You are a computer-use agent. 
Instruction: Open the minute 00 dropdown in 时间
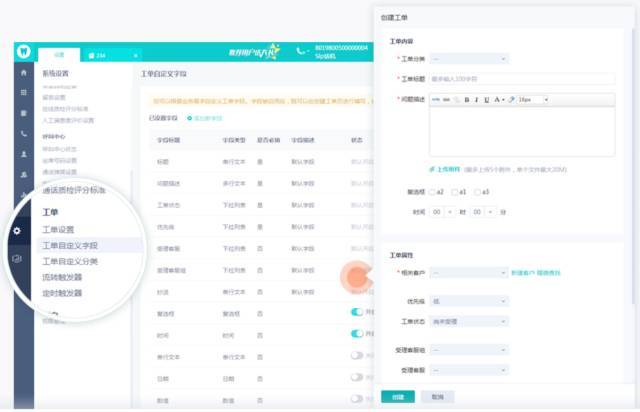[x=482, y=212]
